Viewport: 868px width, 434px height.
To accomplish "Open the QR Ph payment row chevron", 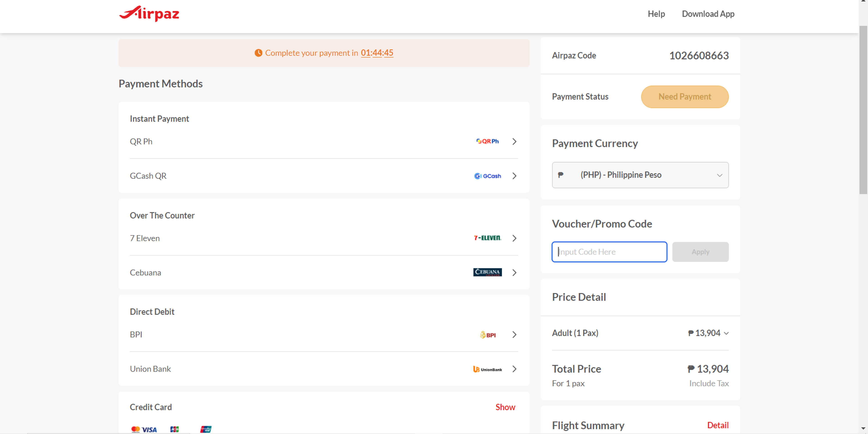I will click(x=514, y=142).
